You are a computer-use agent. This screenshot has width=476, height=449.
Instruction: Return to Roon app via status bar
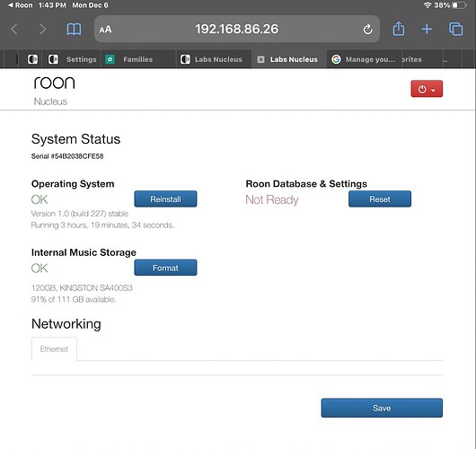point(21,5)
